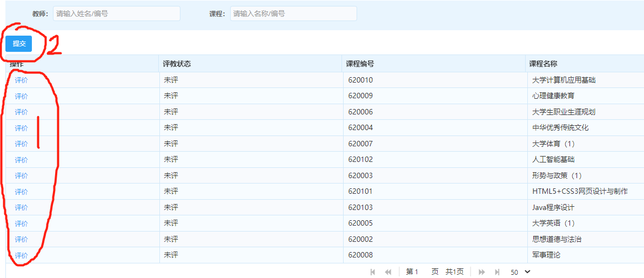Open 评价 for 大学计算机应用基础
The image size is (644, 278).
tap(21, 80)
